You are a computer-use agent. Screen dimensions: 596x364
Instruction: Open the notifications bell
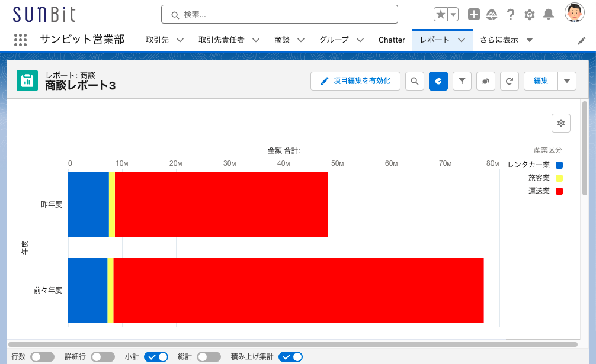pyautogui.click(x=548, y=14)
